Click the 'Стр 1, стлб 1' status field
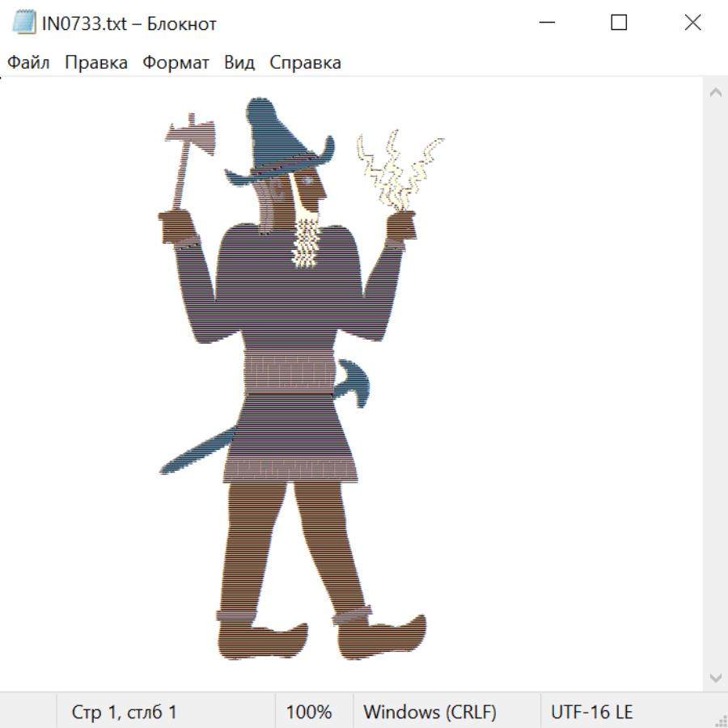 click(124, 713)
